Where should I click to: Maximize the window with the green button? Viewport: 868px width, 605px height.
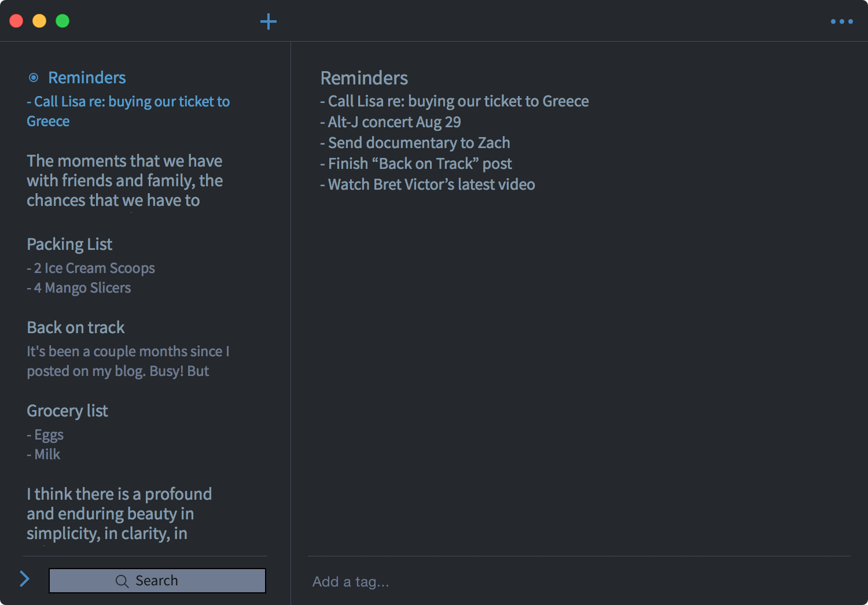point(62,21)
